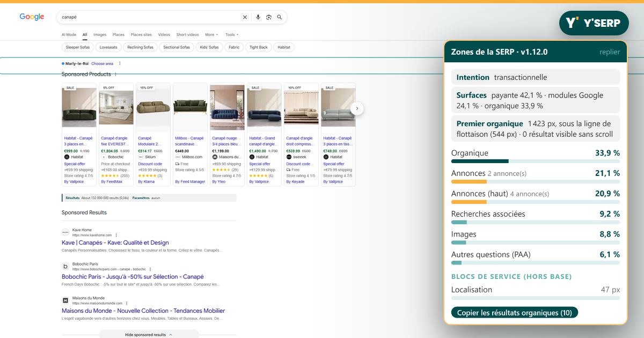Image resolution: width=644 pixels, height=338 pixels.
Task: Click the Recherches associées 9,2 % bar
Action: pos(536,222)
